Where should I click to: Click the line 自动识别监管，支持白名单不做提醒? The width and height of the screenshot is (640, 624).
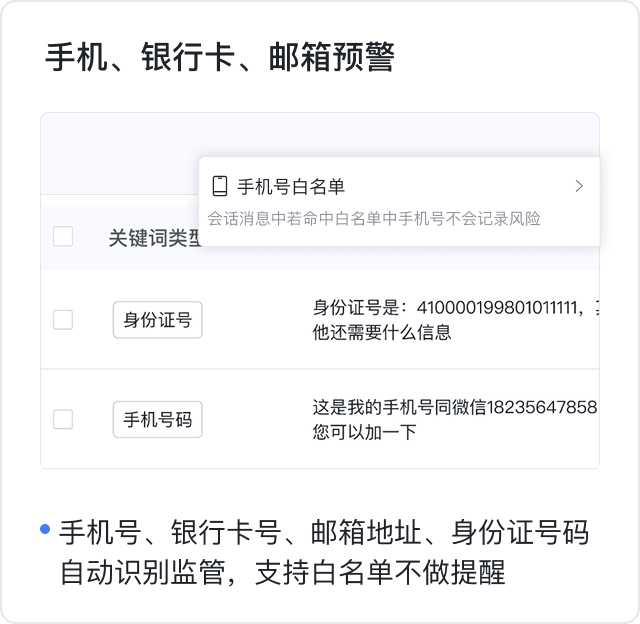tap(282, 573)
